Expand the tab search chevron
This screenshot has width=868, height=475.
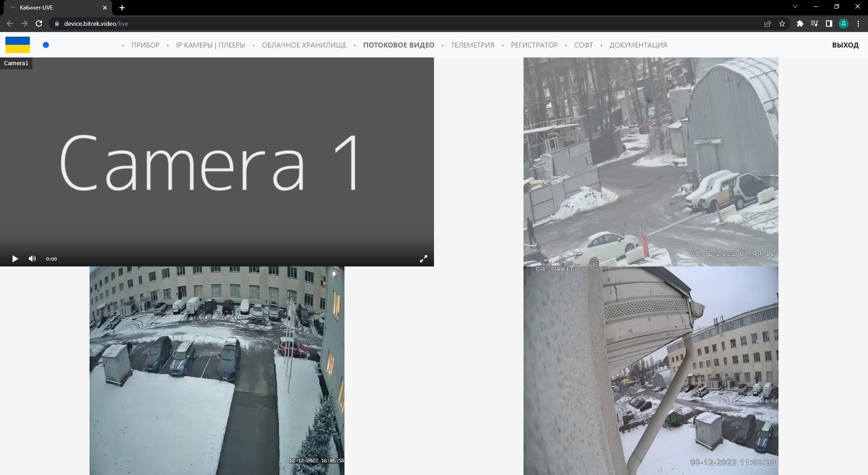(x=795, y=7)
